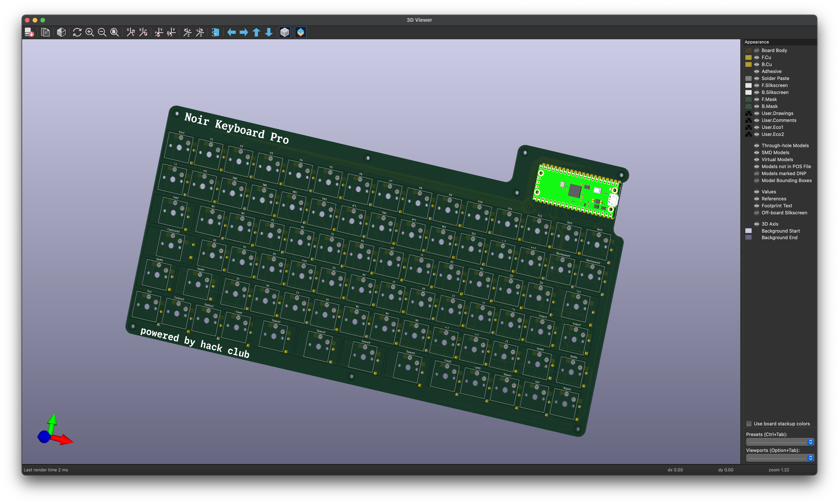Change Background Start color swatch
Image resolution: width=839 pixels, height=504 pixels.
click(748, 231)
